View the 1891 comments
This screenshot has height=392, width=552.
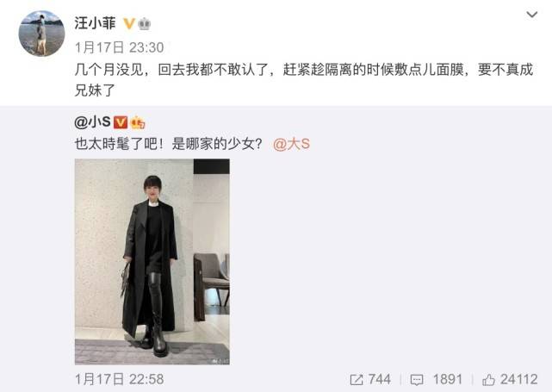click(447, 379)
